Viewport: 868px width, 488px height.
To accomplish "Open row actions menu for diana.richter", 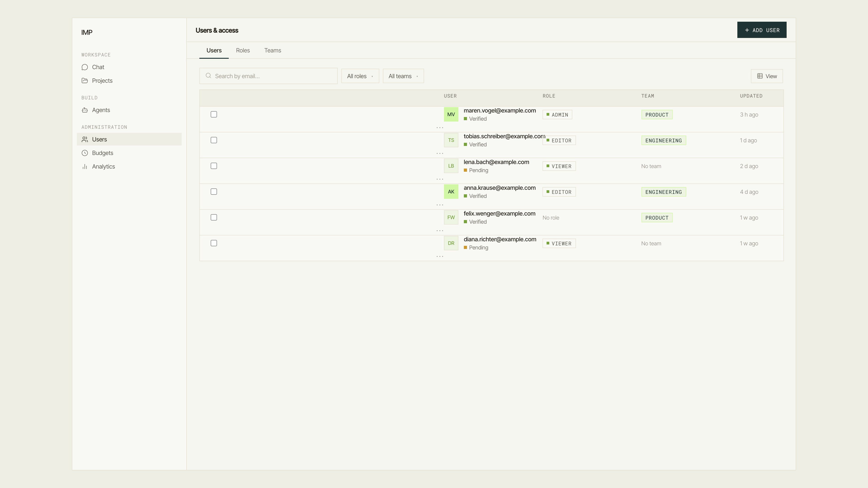I will click(x=440, y=256).
